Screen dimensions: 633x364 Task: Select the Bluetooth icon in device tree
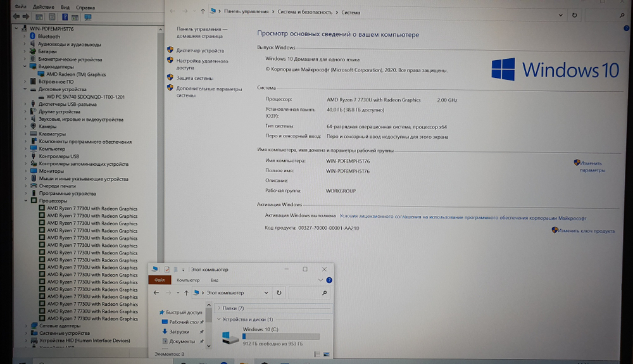coord(33,36)
